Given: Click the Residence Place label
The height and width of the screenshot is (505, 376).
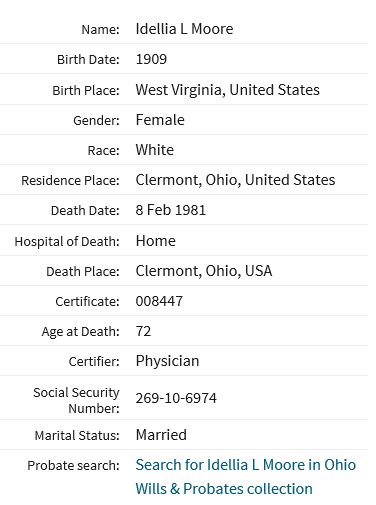Looking at the screenshot, I should [x=70, y=181].
